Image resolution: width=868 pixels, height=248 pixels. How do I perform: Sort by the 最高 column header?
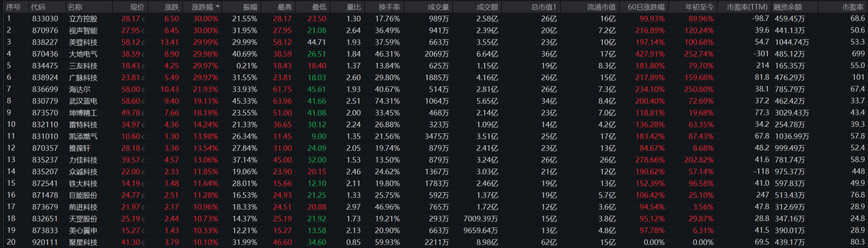284,7
